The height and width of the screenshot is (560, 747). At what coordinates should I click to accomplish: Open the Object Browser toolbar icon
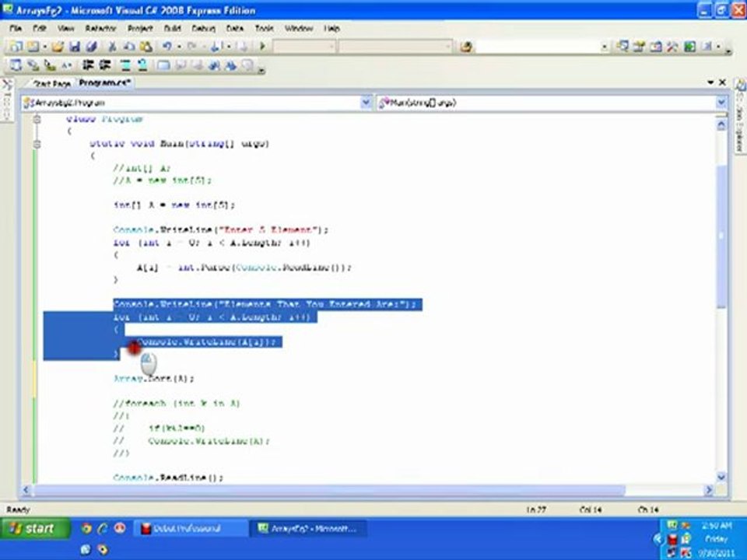656,46
